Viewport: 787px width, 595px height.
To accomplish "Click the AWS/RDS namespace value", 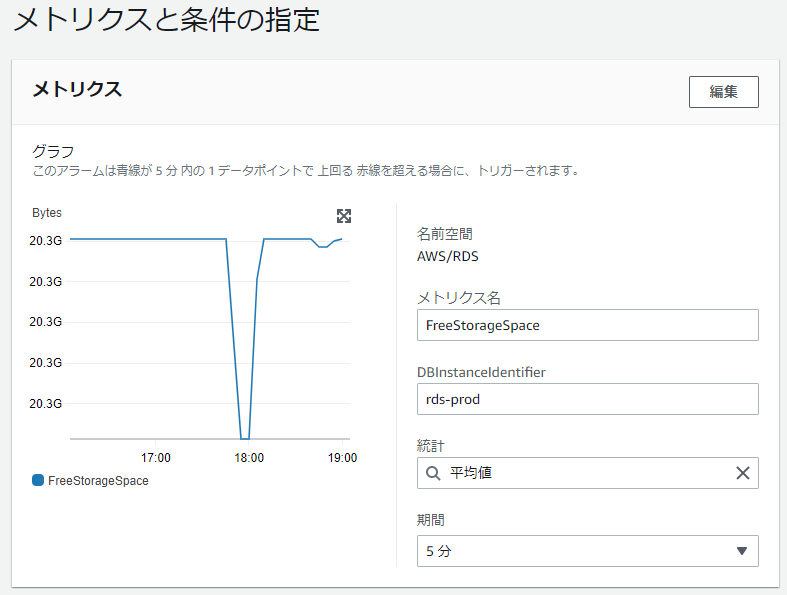I will tap(448, 257).
